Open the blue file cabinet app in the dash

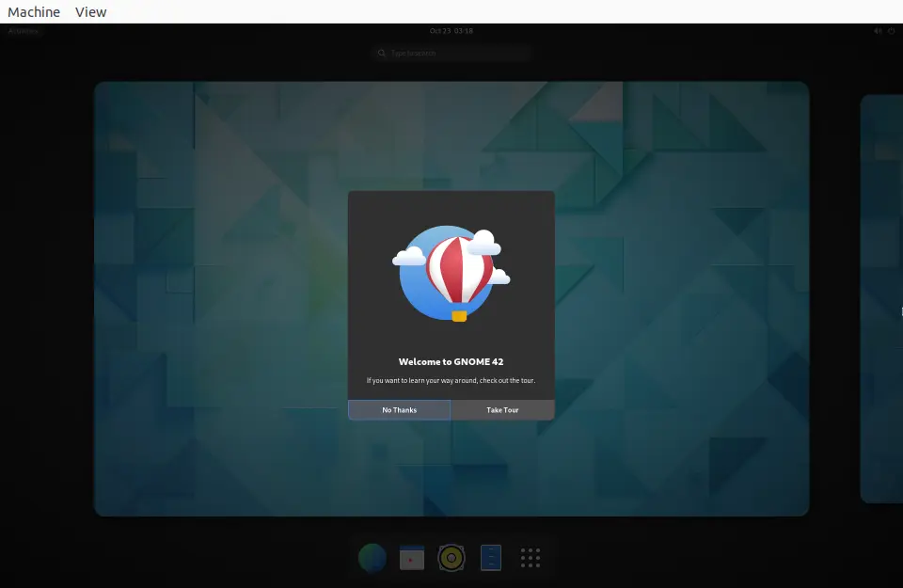pos(491,558)
